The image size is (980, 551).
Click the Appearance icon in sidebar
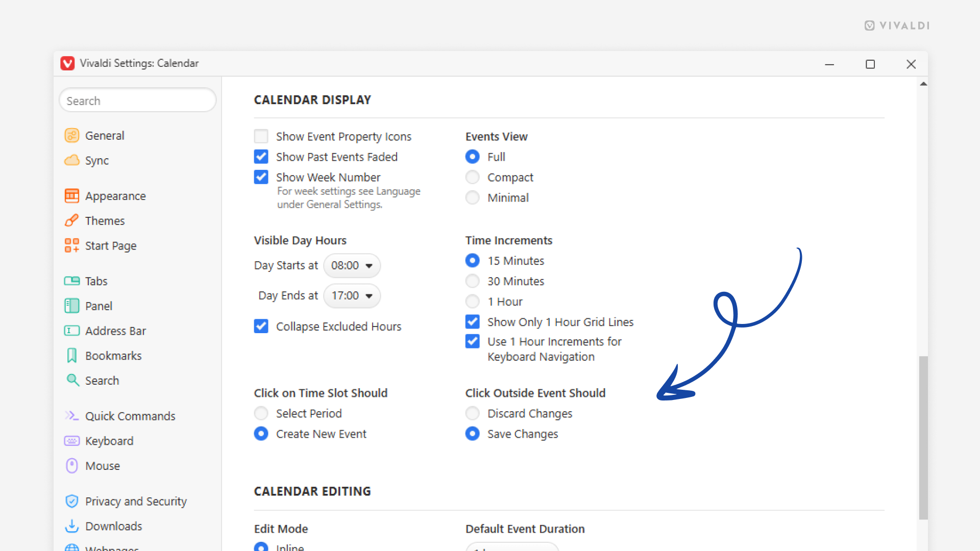tap(72, 196)
